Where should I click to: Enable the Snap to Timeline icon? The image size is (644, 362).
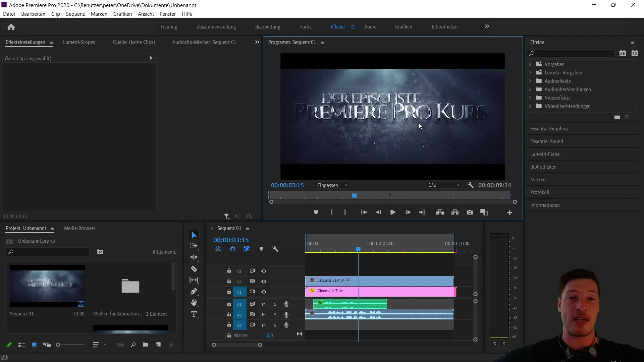point(233,249)
